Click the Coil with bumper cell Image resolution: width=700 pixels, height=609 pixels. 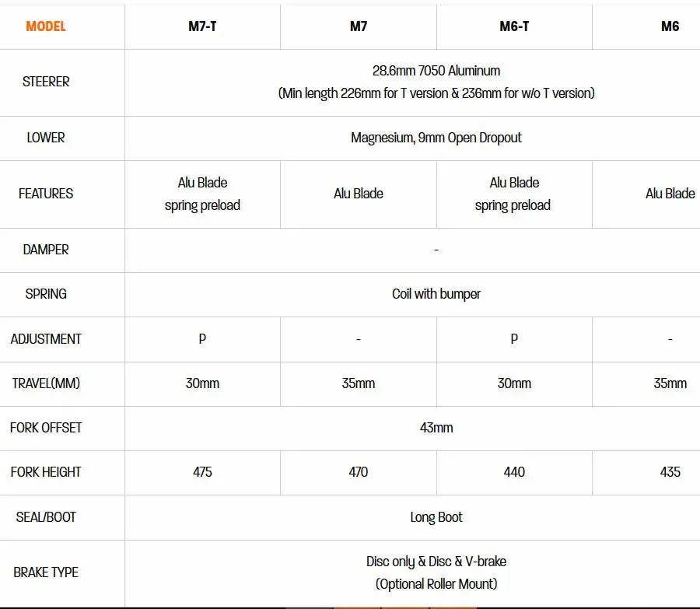(436, 294)
